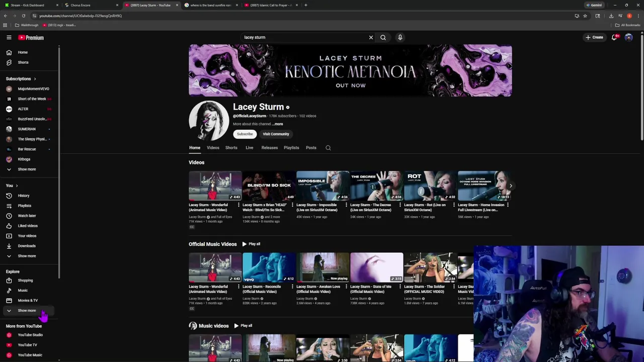Screen dimensions: 644x362
Task: Click the Kenotic Metanoia channel banner
Action: (x=350, y=70)
